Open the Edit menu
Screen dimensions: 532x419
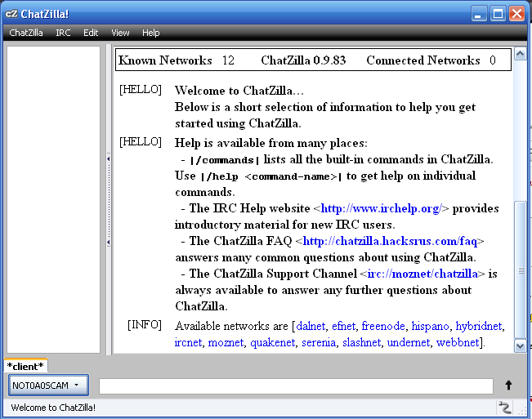click(91, 33)
